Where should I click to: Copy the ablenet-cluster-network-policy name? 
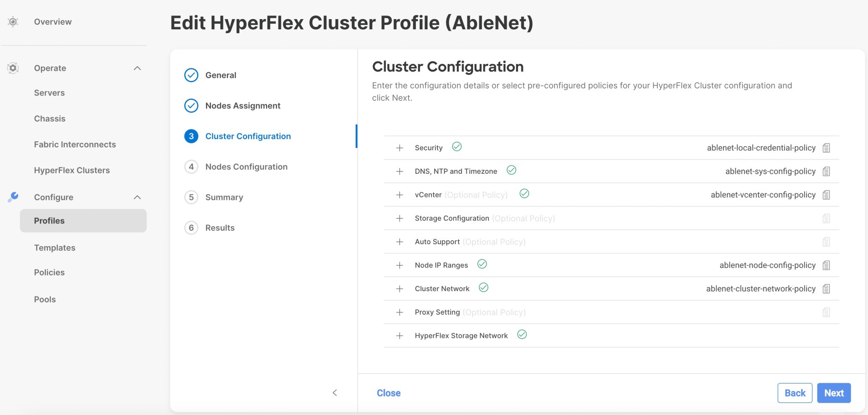[x=826, y=288]
